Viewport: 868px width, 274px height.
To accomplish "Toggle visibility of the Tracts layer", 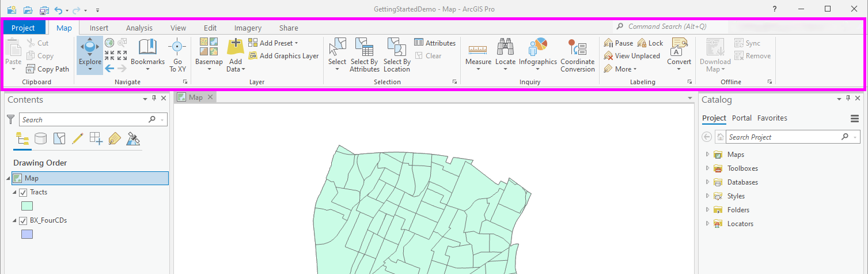I will [x=24, y=192].
